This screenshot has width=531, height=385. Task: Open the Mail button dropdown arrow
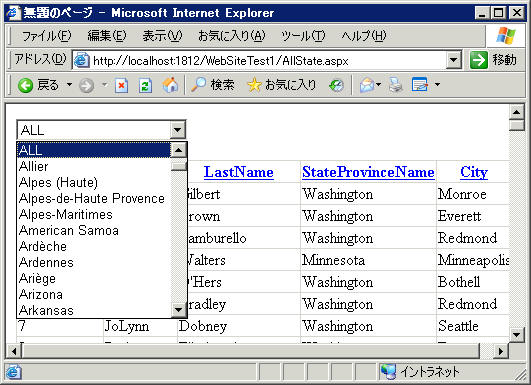[x=379, y=84]
